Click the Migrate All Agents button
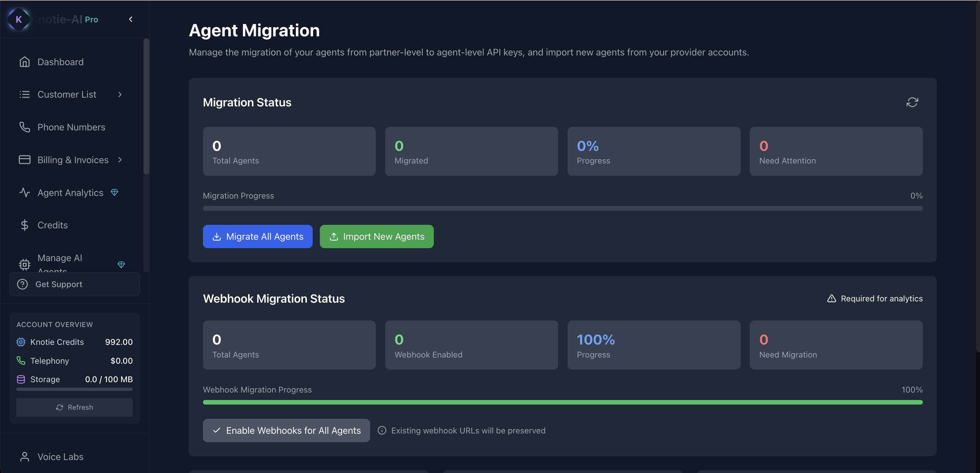This screenshot has height=473, width=980. click(x=258, y=236)
